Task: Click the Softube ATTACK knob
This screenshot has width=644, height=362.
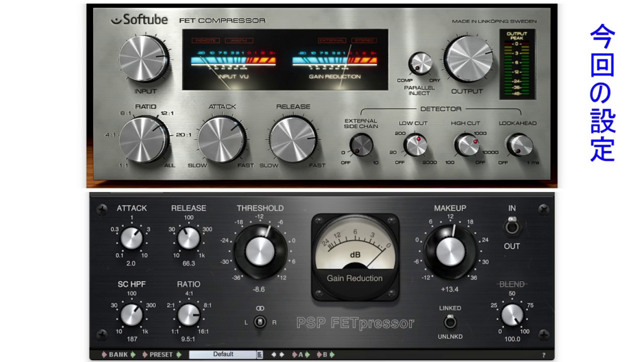Action: (x=221, y=139)
